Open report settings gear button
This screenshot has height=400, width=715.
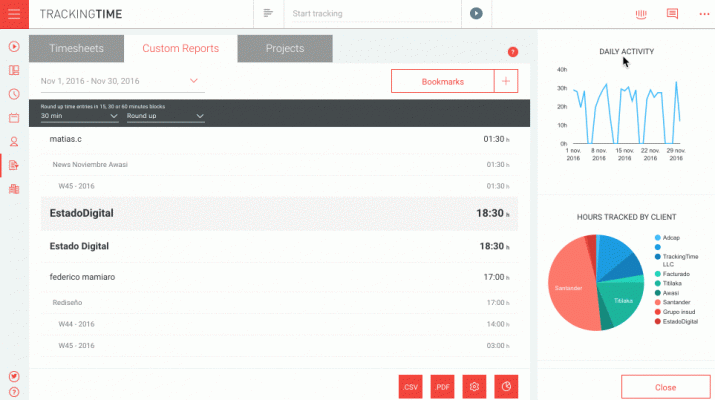tap(474, 387)
